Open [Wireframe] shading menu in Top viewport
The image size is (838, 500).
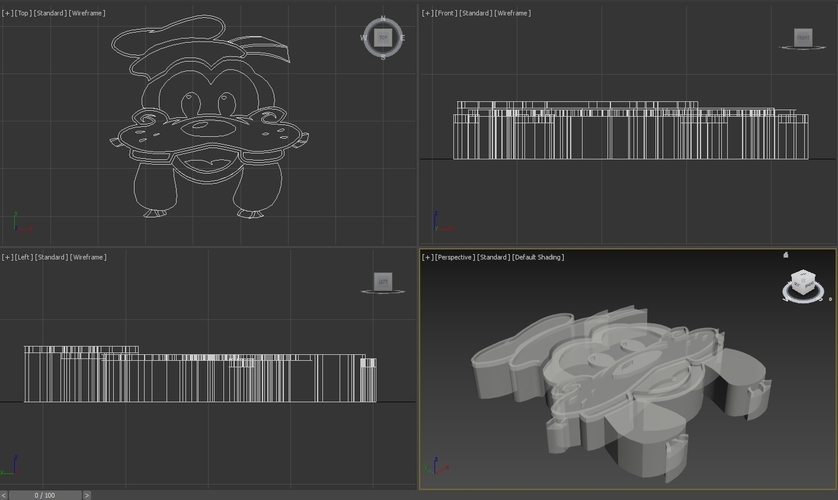[87, 13]
